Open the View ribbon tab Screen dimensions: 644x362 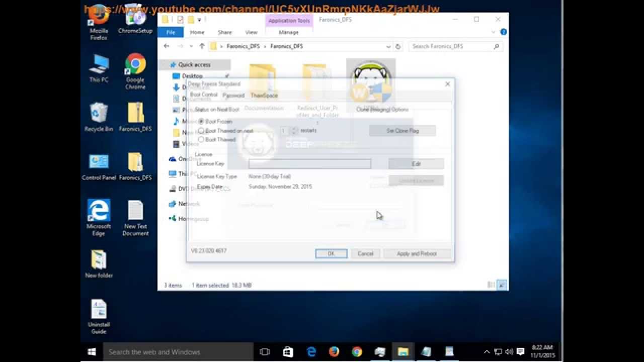point(251,32)
